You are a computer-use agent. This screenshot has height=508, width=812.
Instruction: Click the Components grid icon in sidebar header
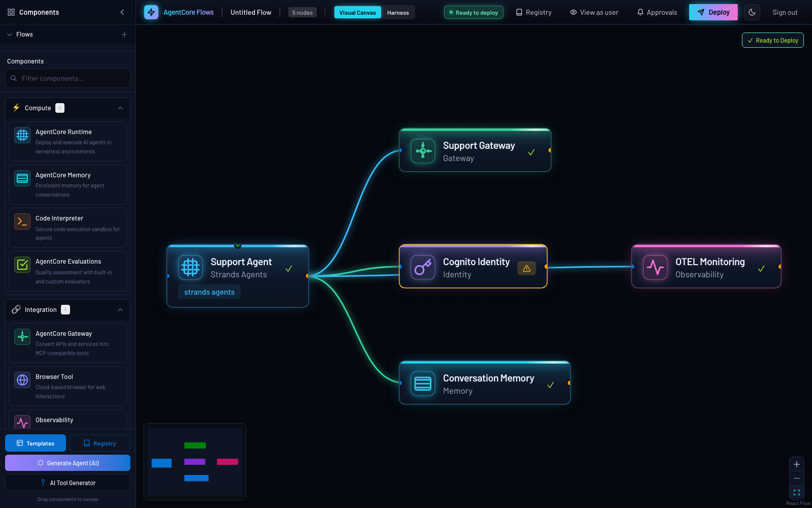tap(11, 12)
